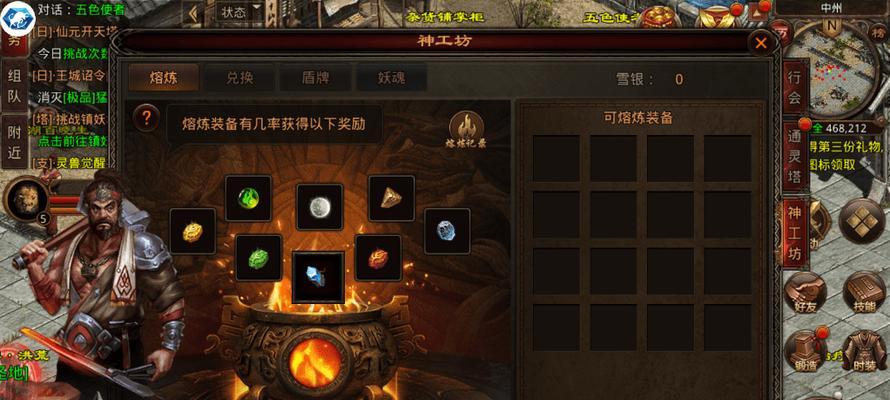Open the 行会 guild side button

pos(795,87)
